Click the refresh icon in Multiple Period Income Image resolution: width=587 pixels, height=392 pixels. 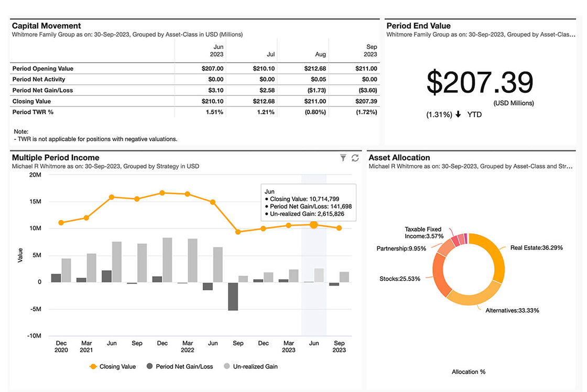click(x=355, y=158)
